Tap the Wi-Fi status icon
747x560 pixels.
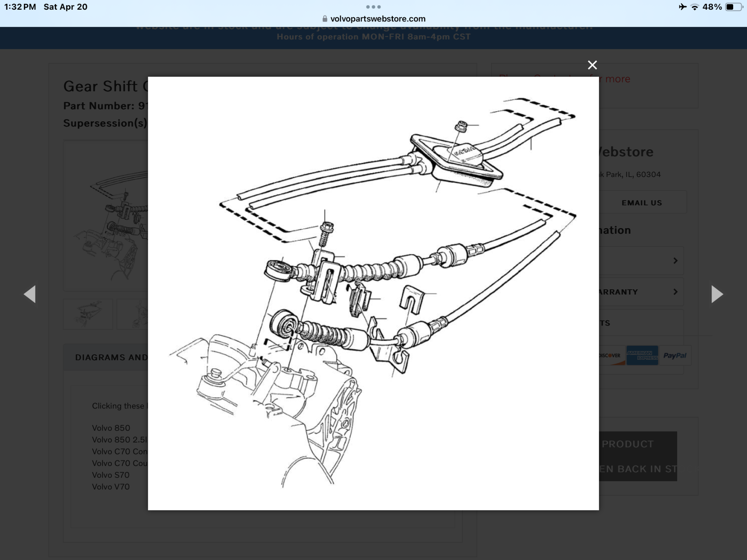coord(694,7)
